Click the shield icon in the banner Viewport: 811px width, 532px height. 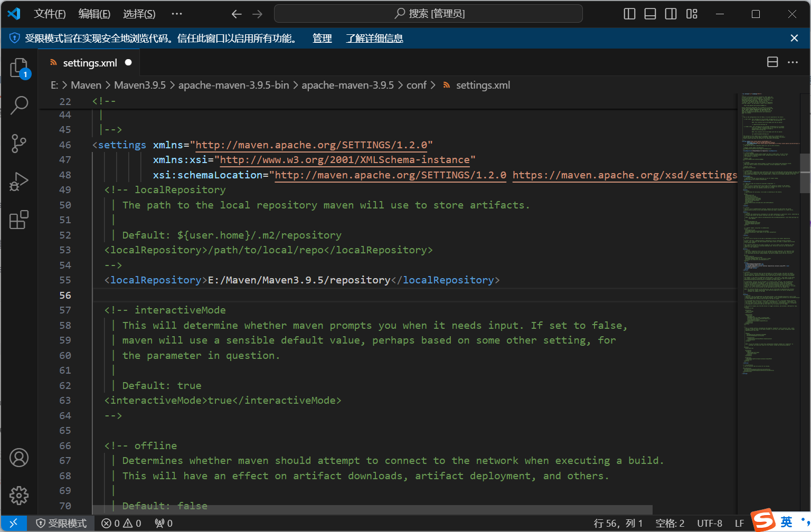click(x=15, y=38)
